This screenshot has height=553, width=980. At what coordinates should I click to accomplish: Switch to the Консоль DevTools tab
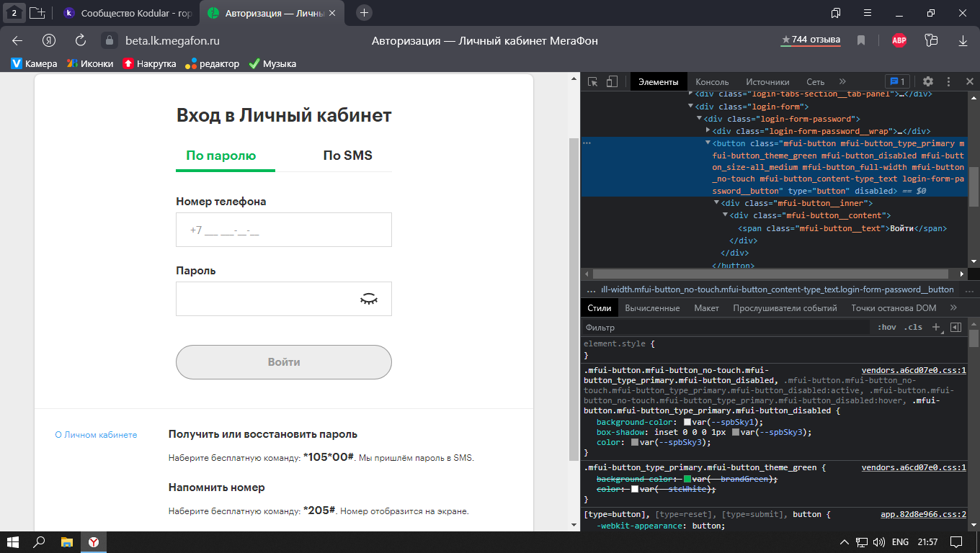pyautogui.click(x=712, y=82)
